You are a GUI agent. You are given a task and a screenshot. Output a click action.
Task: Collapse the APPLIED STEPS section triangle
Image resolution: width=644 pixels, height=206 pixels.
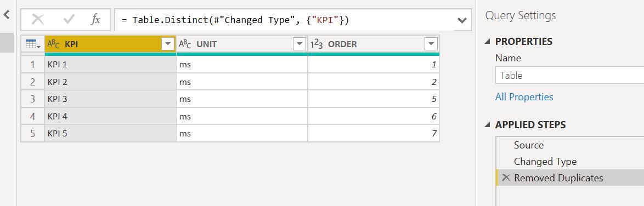coord(488,125)
